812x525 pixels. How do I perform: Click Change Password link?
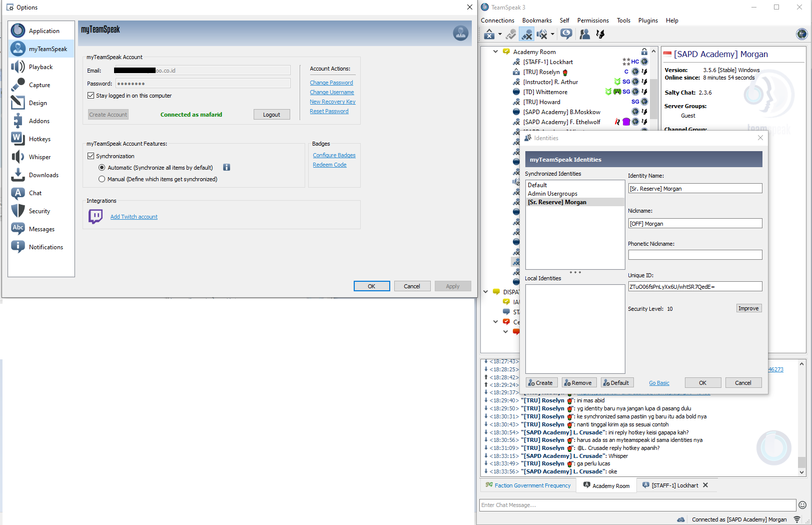point(331,83)
